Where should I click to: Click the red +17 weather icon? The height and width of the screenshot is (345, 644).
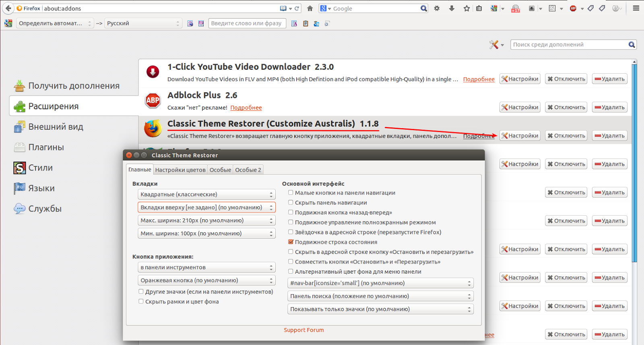516,8
